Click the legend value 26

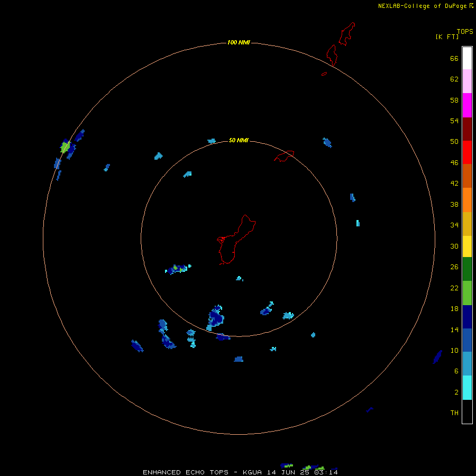click(x=454, y=267)
